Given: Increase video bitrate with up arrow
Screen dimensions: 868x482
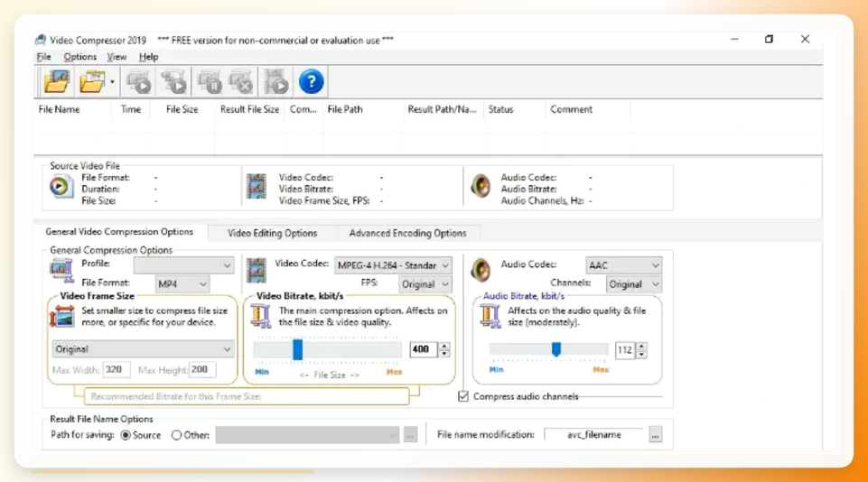Looking at the screenshot, I should pos(444,346).
